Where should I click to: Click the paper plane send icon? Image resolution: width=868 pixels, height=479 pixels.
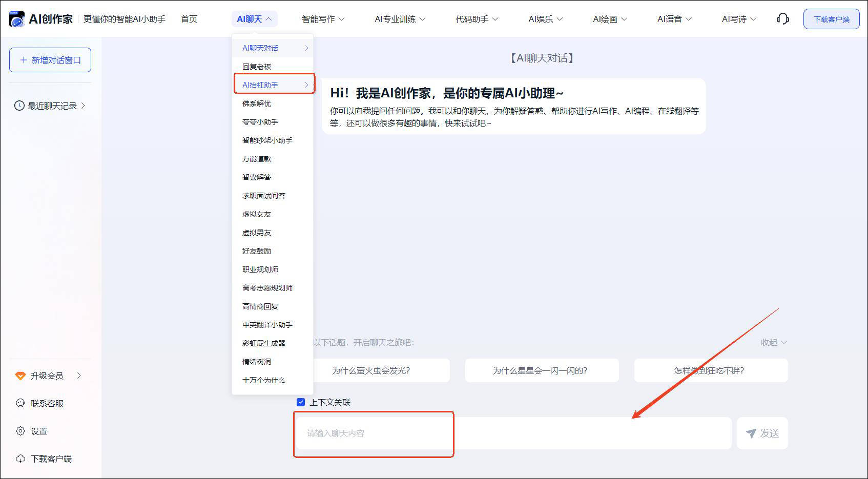pyautogui.click(x=751, y=433)
